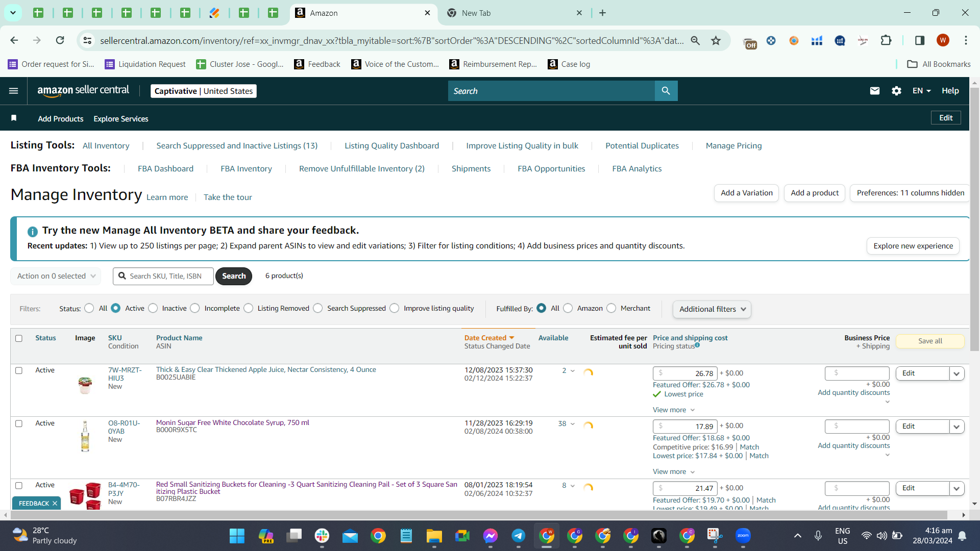980x551 pixels.
Task: Open the Chrome three-dot menu
Action: (x=966, y=40)
